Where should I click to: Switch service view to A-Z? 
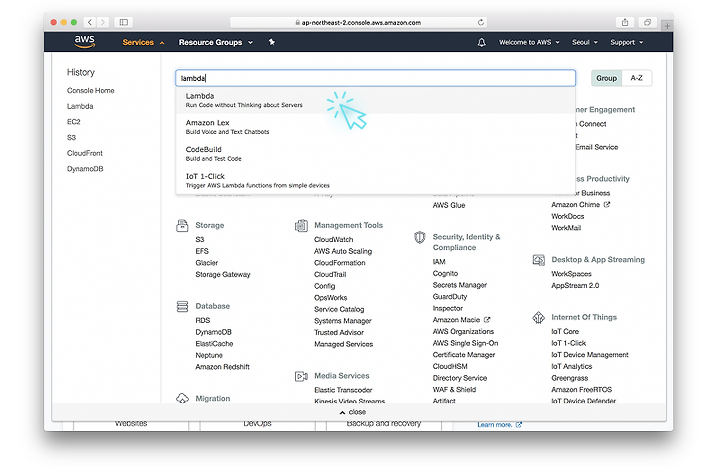point(636,78)
